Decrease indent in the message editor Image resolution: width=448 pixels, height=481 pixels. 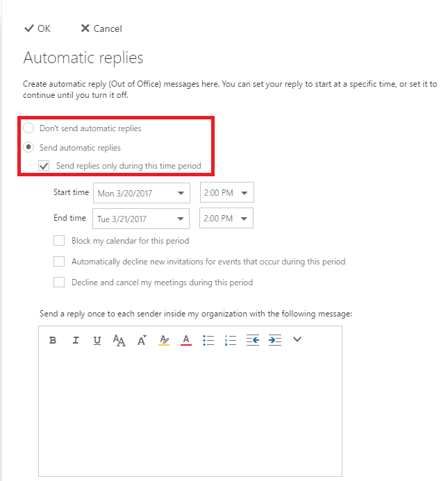[253, 340]
